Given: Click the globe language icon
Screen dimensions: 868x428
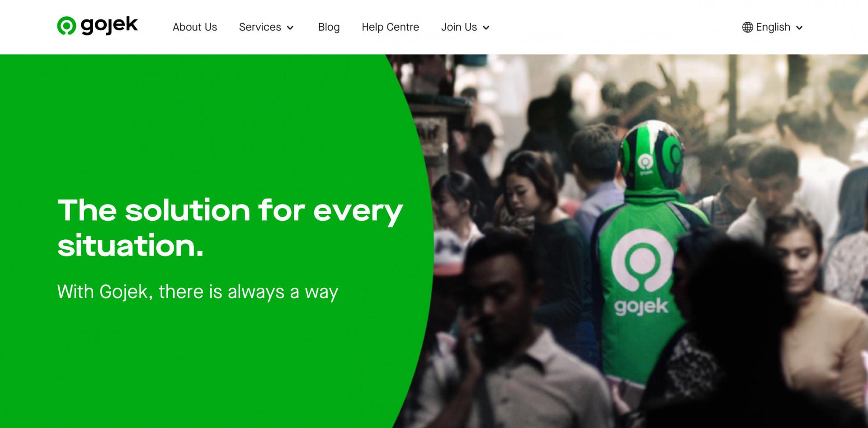Looking at the screenshot, I should pyautogui.click(x=748, y=27).
